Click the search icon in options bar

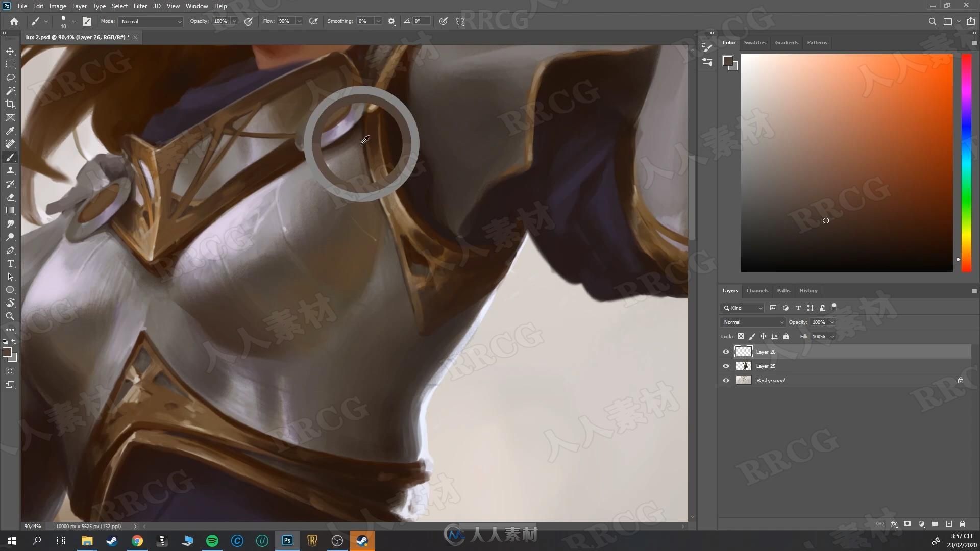point(932,21)
